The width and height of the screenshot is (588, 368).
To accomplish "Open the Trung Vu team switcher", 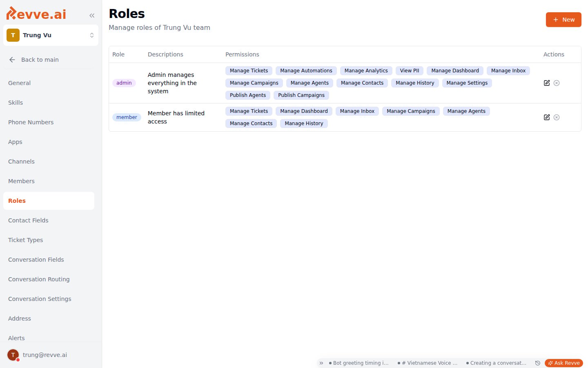I will [51, 35].
